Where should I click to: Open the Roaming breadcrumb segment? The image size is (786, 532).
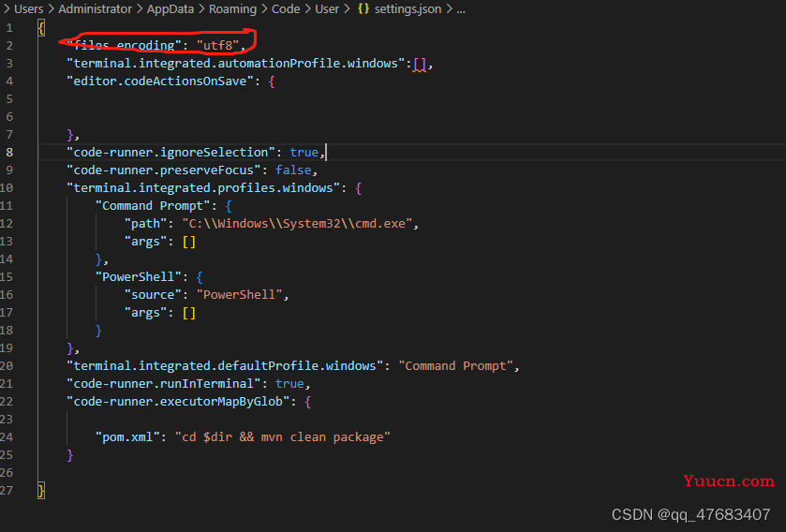tap(232, 9)
